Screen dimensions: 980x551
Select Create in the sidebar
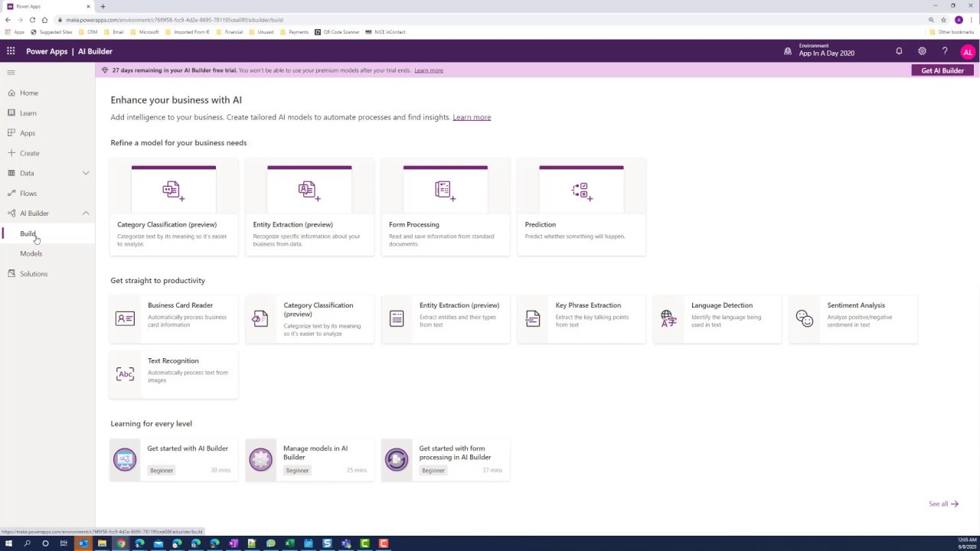click(x=30, y=153)
